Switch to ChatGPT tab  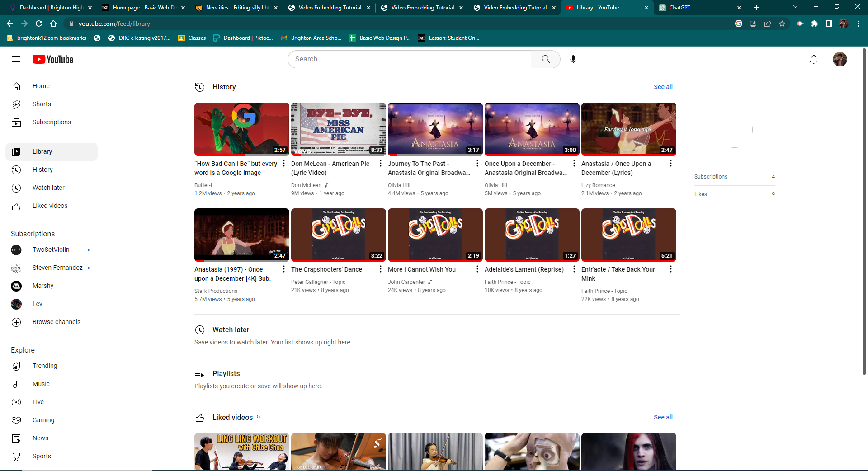coord(700,8)
